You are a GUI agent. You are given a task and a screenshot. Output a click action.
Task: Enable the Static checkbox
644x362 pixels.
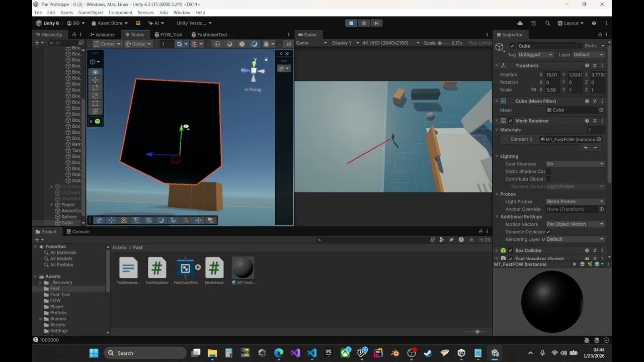click(x=580, y=46)
